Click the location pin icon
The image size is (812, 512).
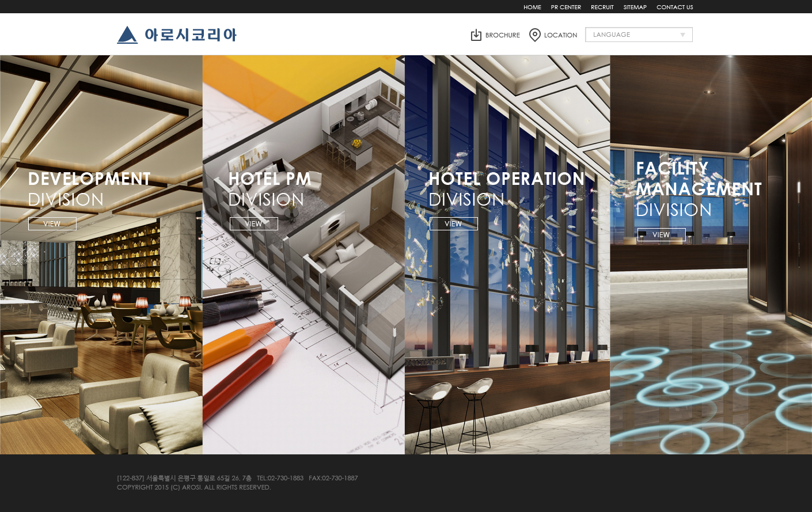click(x=534, y=35)
